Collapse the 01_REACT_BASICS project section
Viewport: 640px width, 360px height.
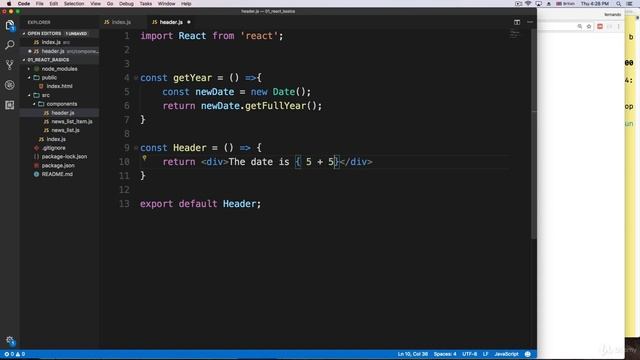pos(24,60)
